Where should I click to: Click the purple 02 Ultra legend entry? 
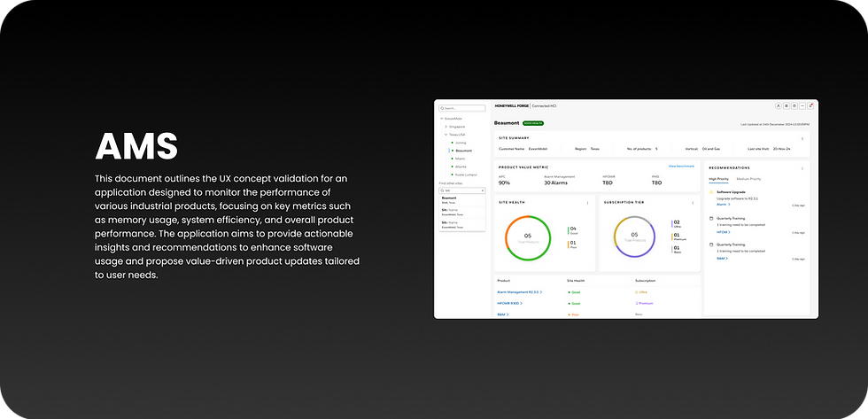pos(677,224)
